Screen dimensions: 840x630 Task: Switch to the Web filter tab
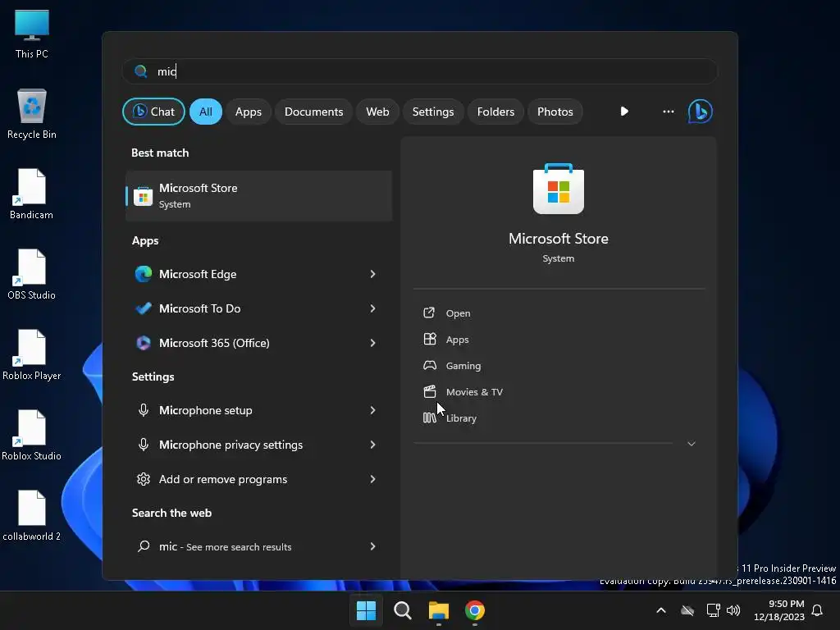[377, 112]
